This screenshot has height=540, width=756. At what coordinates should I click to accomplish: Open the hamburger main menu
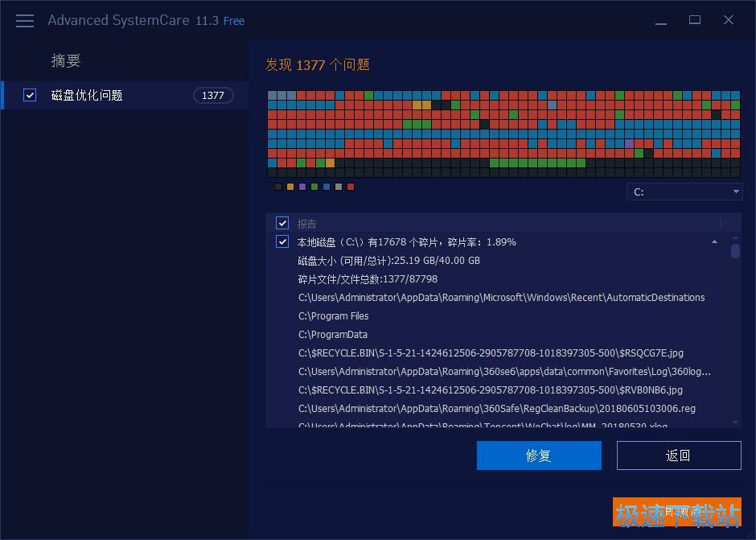[x=25, y=21]
